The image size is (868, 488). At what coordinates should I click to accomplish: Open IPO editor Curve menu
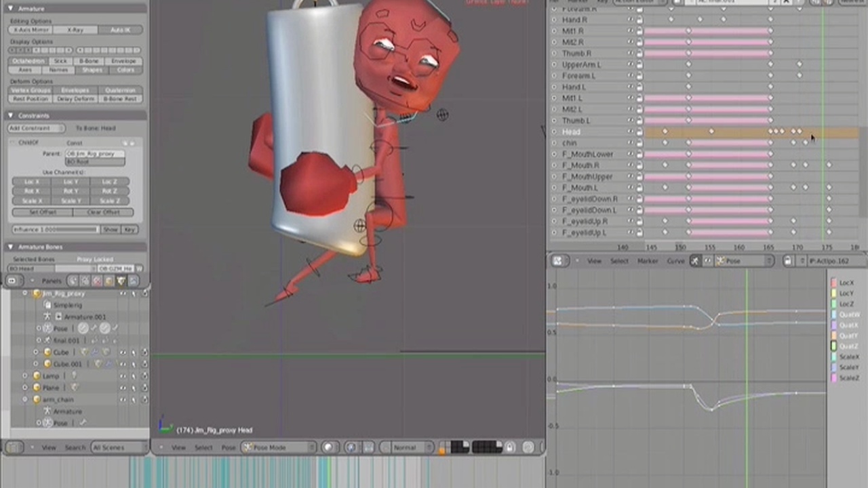pyautogui.click(x=675, y=261)
